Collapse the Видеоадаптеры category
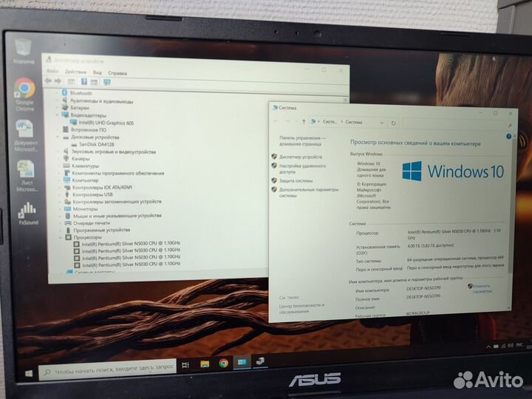The width and height of the screenshot is (532, 399). point(57,115)
